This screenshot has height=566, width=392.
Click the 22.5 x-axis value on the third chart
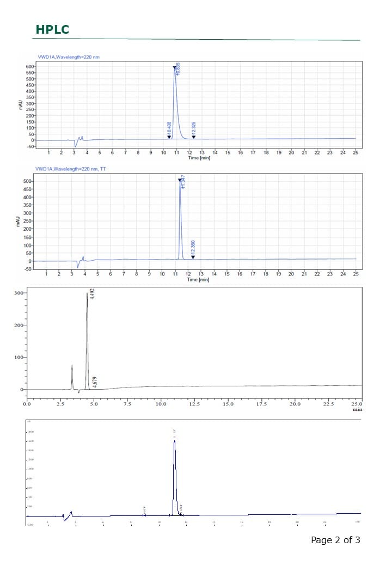[328, 404]
